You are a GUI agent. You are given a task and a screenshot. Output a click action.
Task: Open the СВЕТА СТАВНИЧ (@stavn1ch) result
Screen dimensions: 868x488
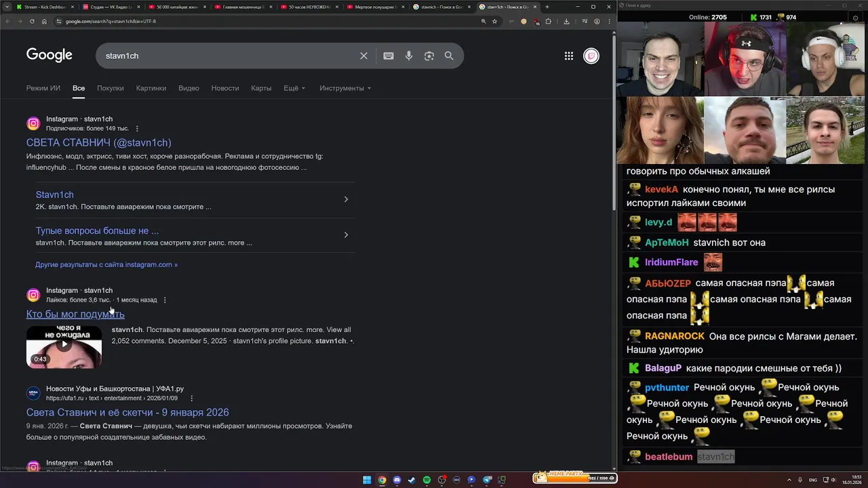[99, 142]
